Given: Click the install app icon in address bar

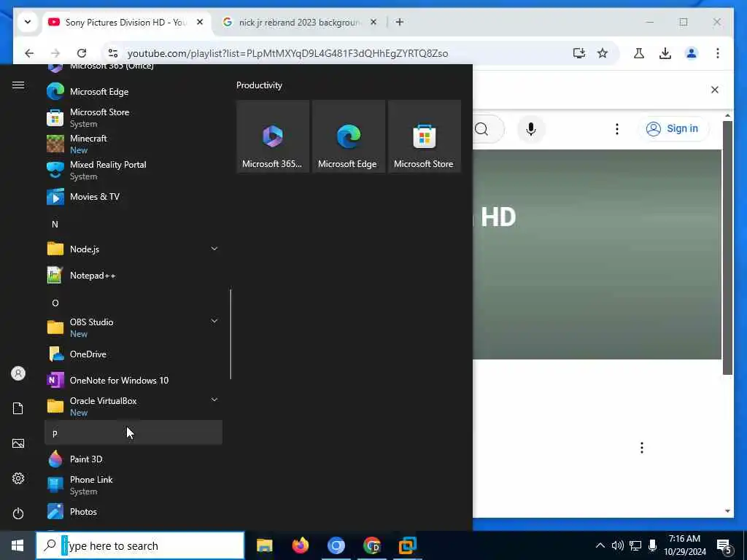Looking at the screenshot, I should (x=578, y=53).
